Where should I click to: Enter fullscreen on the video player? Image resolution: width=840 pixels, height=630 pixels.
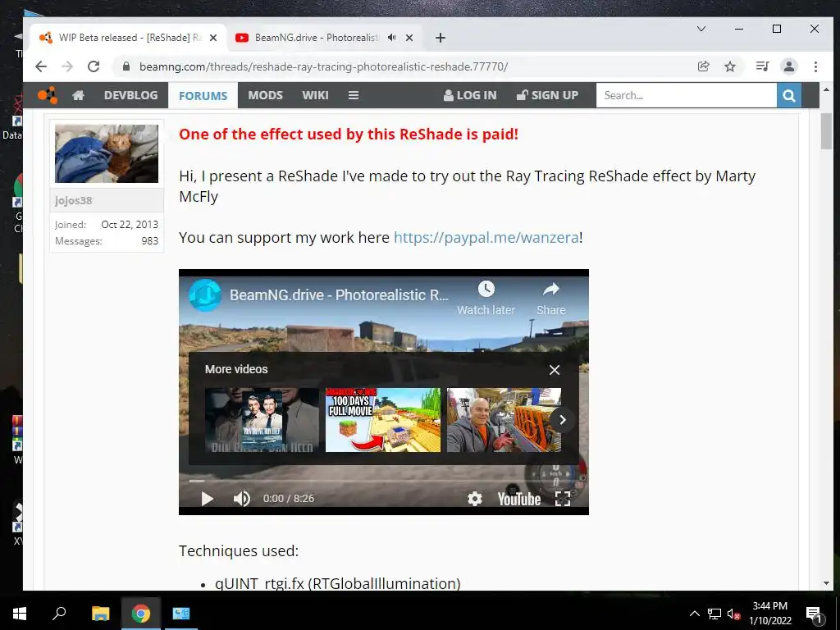(x=563, y=499)
